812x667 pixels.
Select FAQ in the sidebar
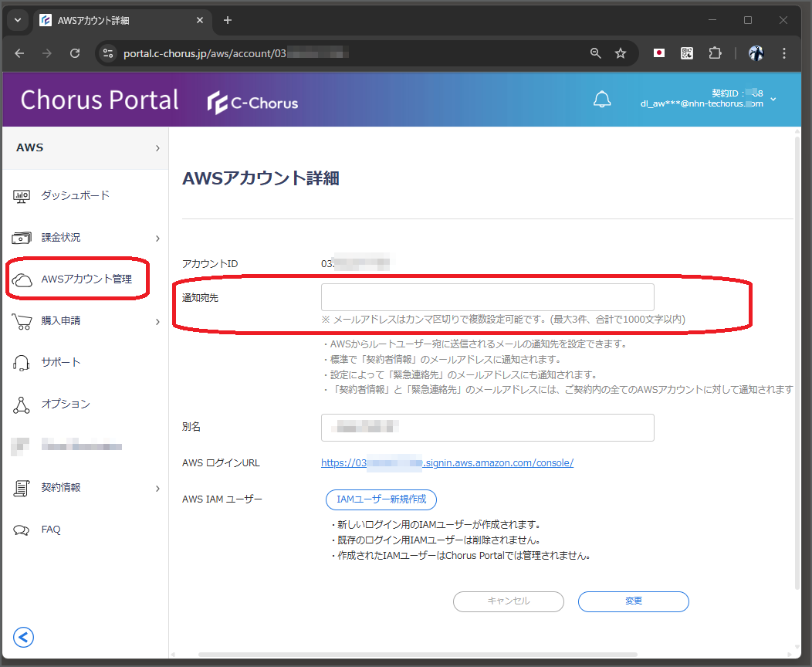point(51,530)
